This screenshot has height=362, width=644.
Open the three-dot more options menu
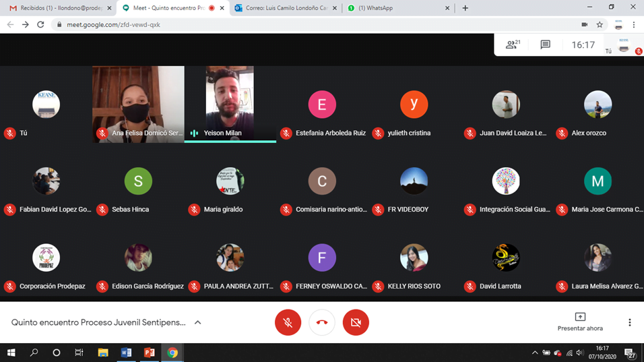pos(629,323)
